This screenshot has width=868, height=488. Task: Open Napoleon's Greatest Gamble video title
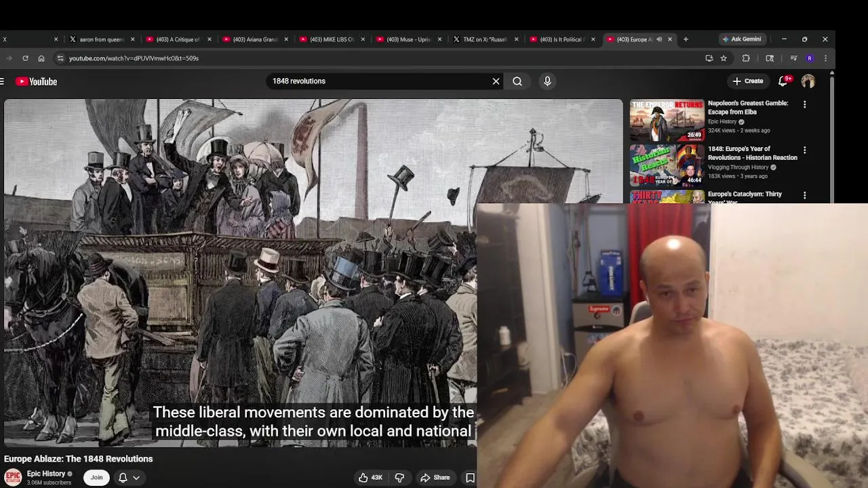[x=748, y=107]
